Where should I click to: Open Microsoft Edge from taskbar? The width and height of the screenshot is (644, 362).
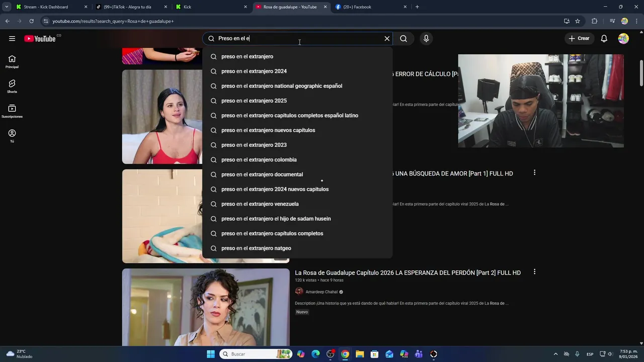[315, 354]
